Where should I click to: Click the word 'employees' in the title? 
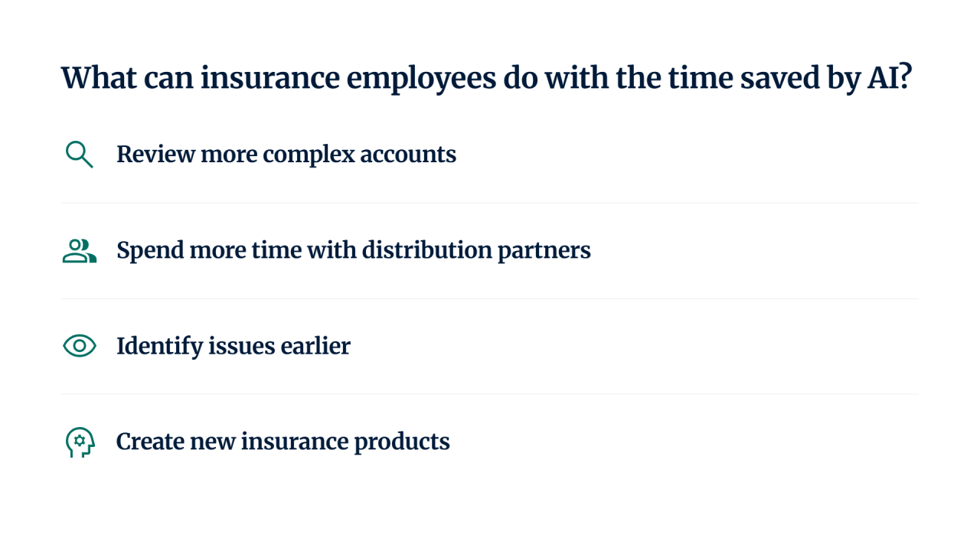tap(415, 80)
